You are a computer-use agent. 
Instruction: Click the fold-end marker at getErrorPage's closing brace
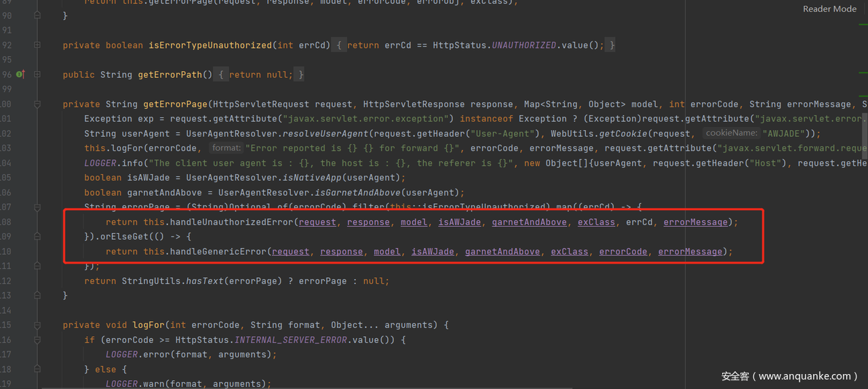click(x=37, y=295)
